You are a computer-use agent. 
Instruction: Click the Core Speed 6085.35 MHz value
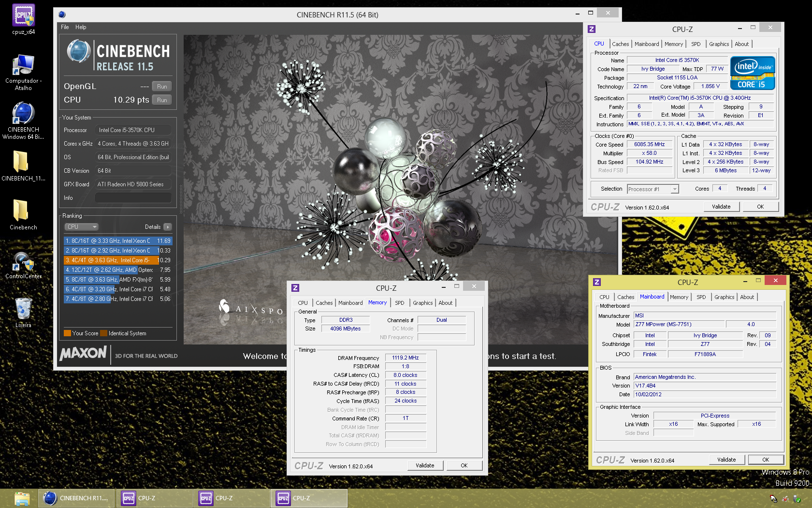[x=650, y=145]
